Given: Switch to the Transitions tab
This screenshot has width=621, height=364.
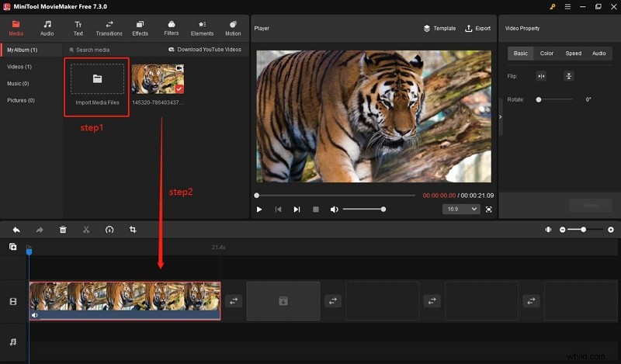Looking at the screenshot, I should point(109,29).
